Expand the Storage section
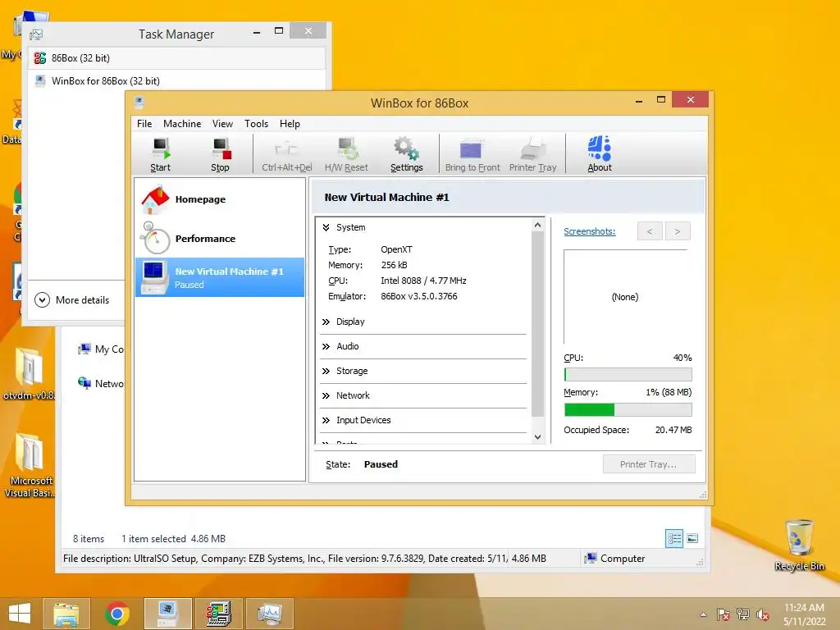Image resolution: width=840 pixels, height=630 pixels. pyautogui.click(x=326, y=372)
